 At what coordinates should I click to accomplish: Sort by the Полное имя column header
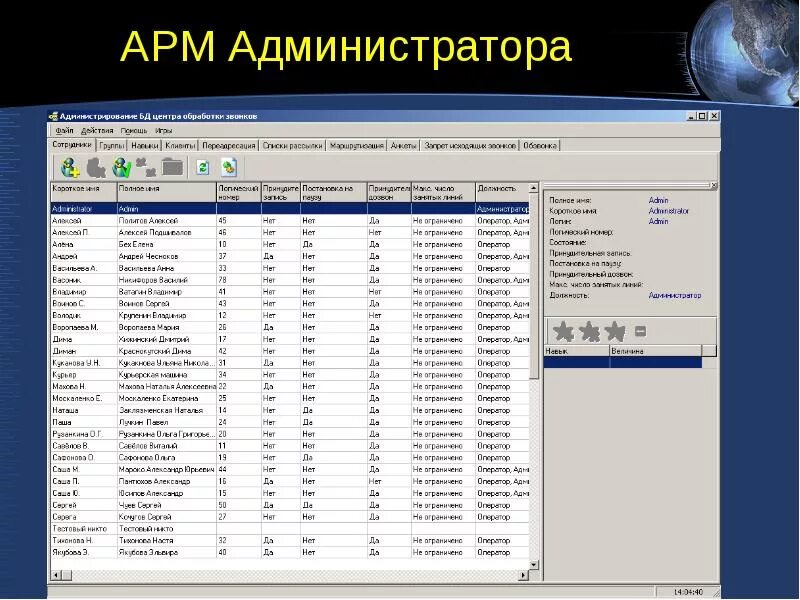click(167, 192)
